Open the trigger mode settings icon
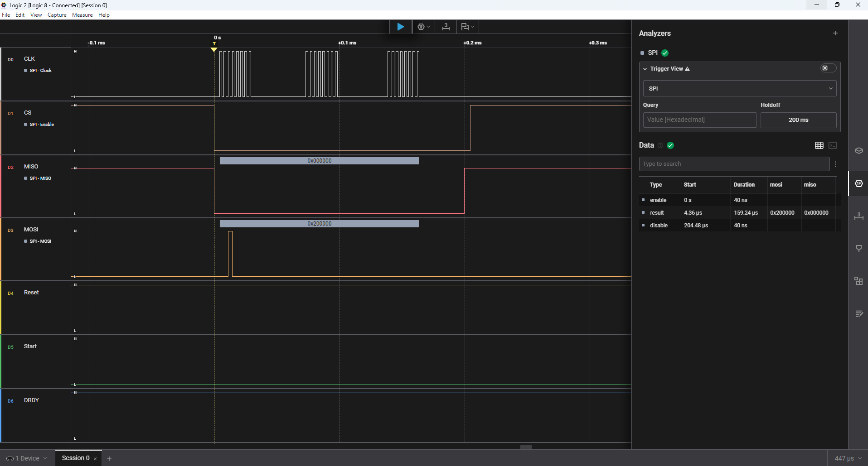This screenshot has height=466, width=868. [421, 27]
